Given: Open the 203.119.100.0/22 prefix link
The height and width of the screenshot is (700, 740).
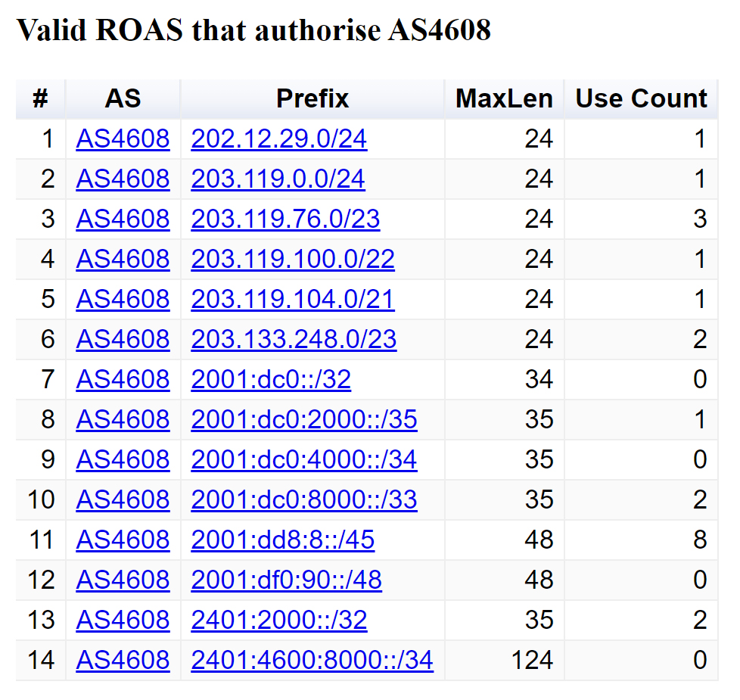Looking at the screenshot, I should (x=292, y=259).
